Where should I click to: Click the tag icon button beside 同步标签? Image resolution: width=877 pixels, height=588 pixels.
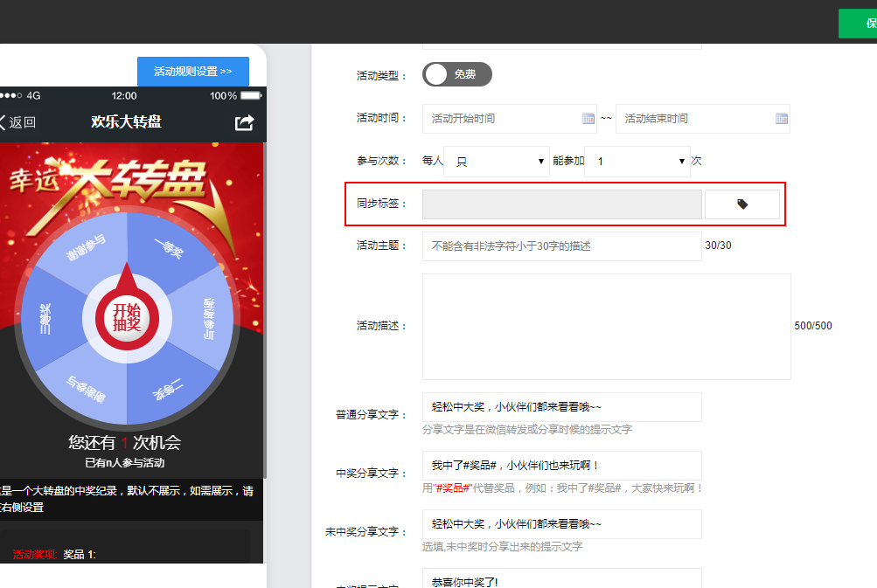click(741, 204)
